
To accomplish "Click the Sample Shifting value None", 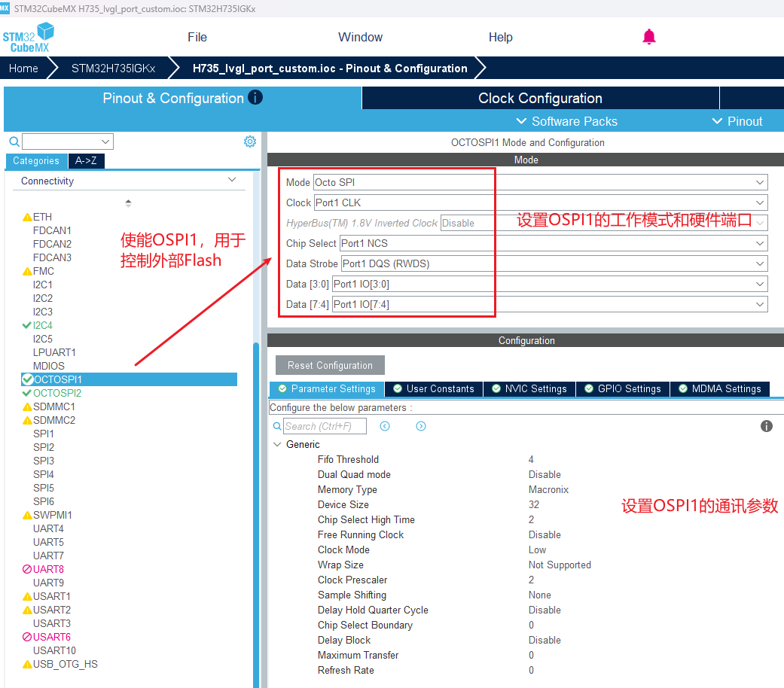I will [x=539, y=595].
